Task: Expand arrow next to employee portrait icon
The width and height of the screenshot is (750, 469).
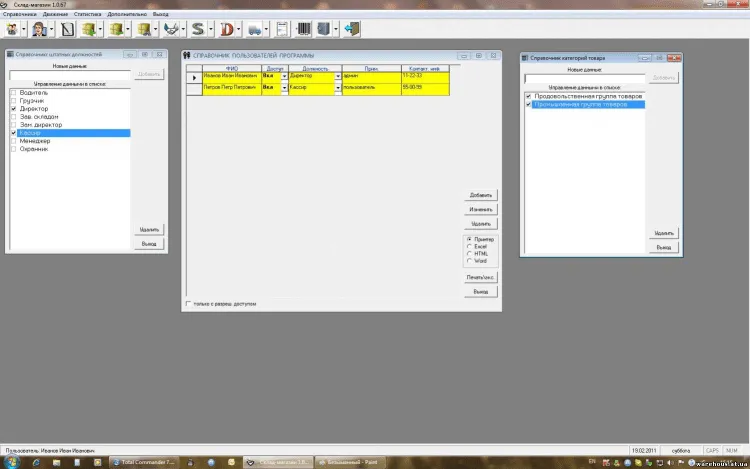Action: pos(51,29)
